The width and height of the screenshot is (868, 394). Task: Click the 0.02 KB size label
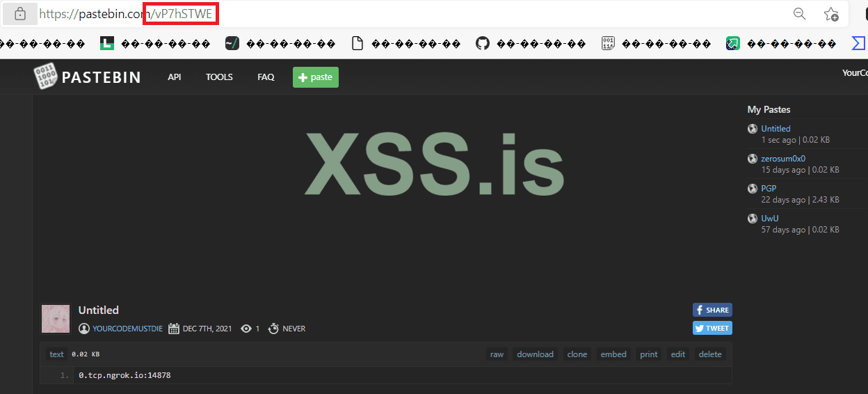tap(86, 354)
